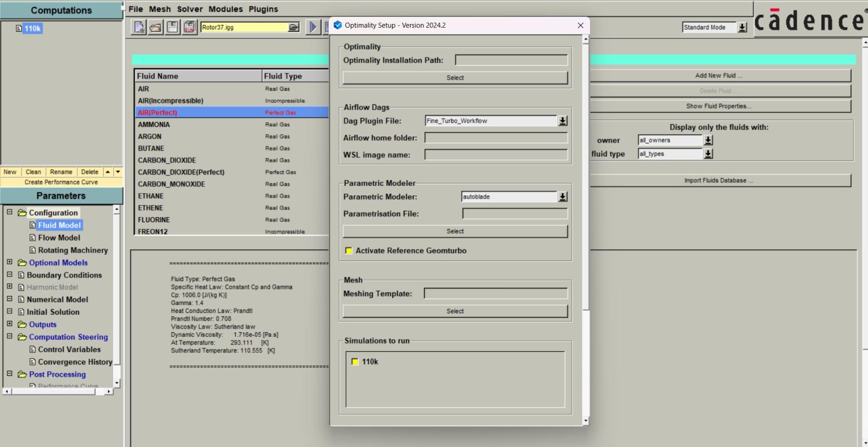This screenshot has width=868, height=447.
Task: Expand the Outputs tree node
Action: click(9, 324)
